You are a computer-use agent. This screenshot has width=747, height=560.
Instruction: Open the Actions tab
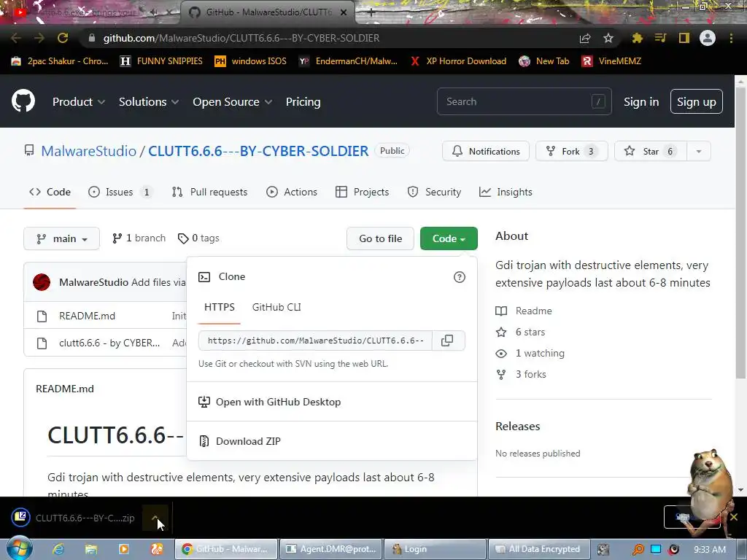[x=292, y=192]
